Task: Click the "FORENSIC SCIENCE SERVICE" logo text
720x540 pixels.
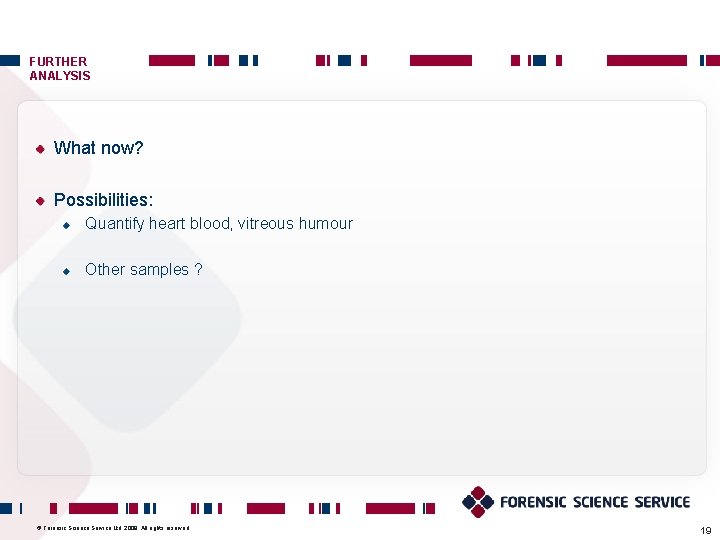Action: pyautogui.click(x=595, y=502)
